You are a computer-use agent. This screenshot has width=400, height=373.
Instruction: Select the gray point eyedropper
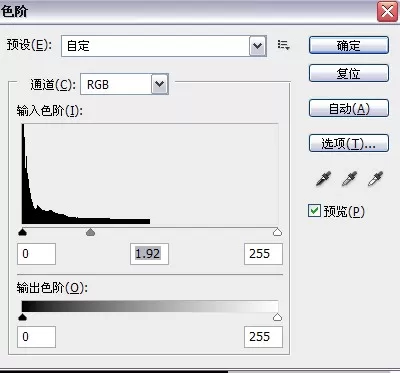(349, 179)
